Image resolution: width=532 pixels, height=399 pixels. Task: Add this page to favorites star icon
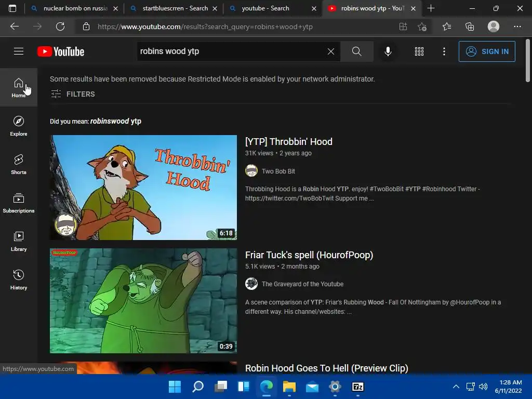(x=422, y=26)
